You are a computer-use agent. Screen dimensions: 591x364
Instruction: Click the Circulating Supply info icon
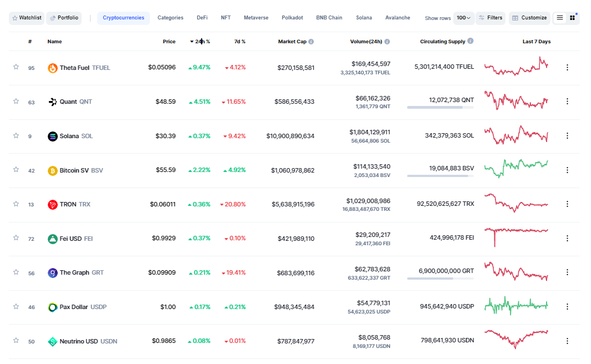[470, 41]
